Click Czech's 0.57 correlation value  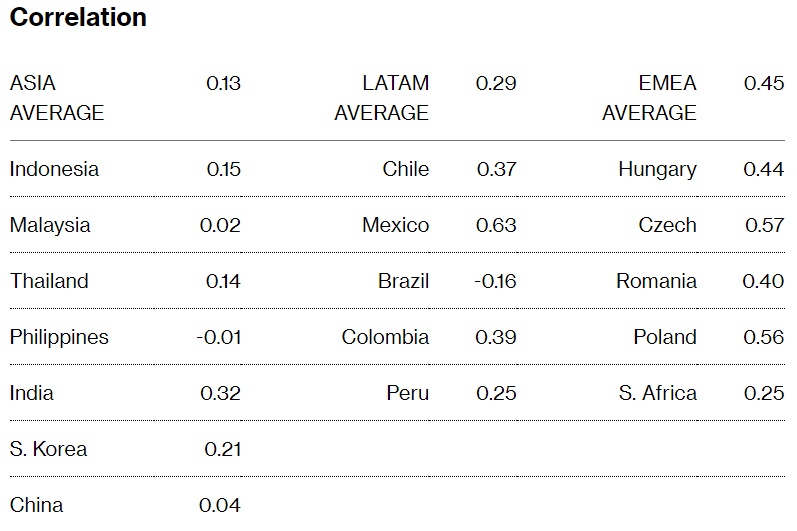pos(764,225)
